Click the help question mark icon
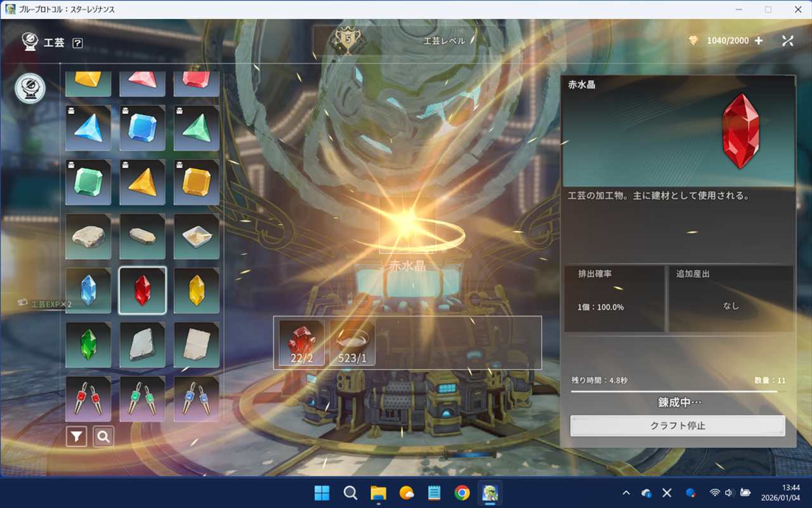The width and height of the screenshot is (812, 508). (77, 43)
